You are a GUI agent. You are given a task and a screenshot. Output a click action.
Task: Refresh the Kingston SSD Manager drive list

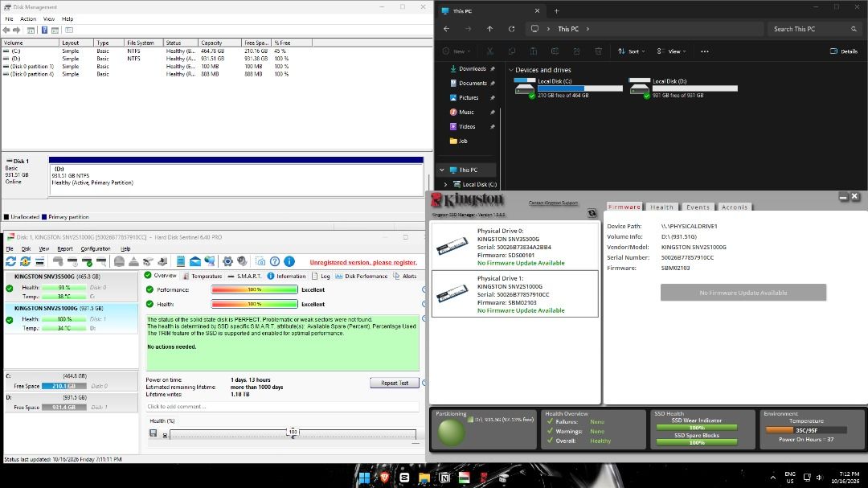point(592,213)
